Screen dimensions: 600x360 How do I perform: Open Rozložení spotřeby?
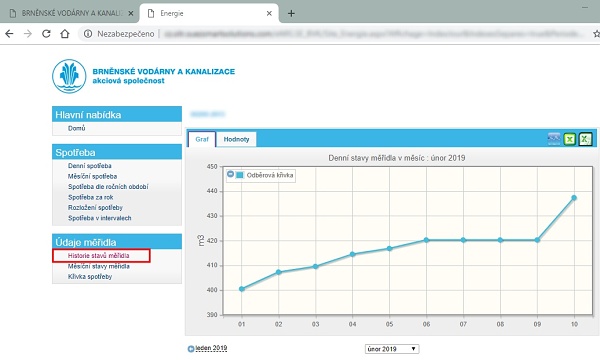95,207
